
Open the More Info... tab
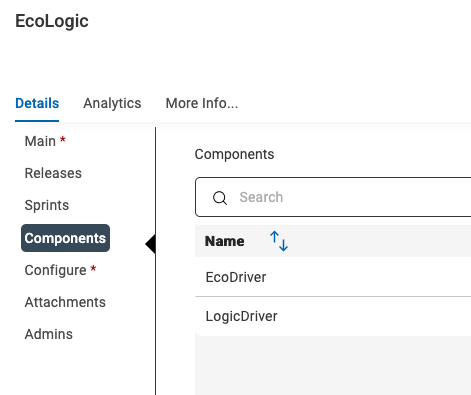coord(202,103)
